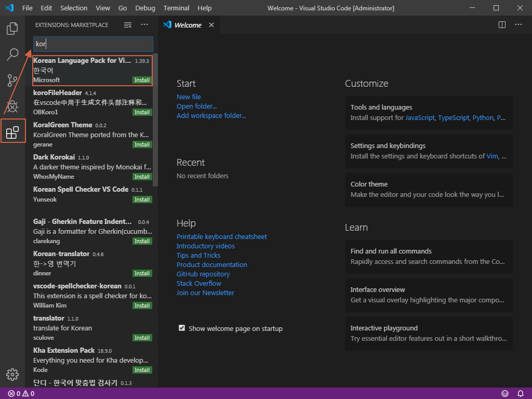Open the Manage gear icon

[x=12, y=375]
